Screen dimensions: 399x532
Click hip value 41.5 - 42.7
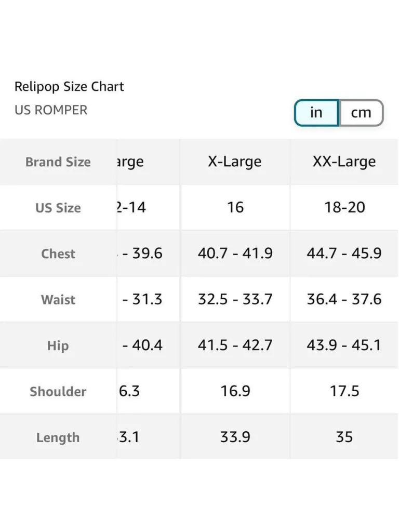pos(235,345)
